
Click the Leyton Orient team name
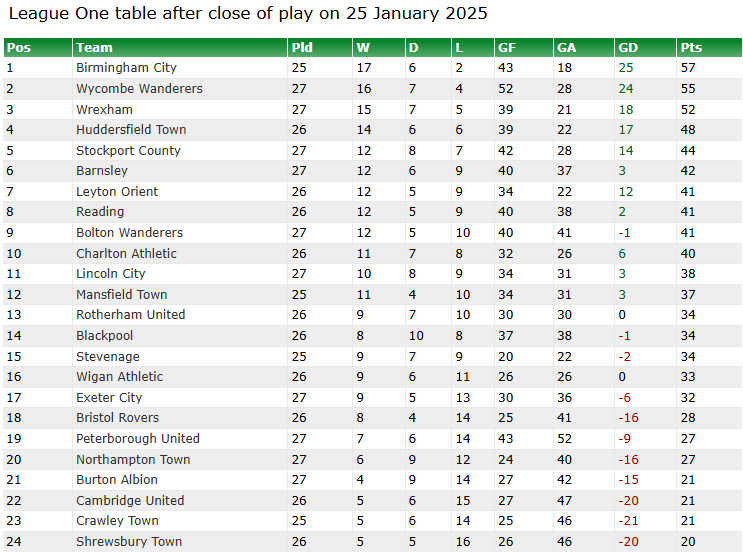pyautogui.click(x=117, y=191)
